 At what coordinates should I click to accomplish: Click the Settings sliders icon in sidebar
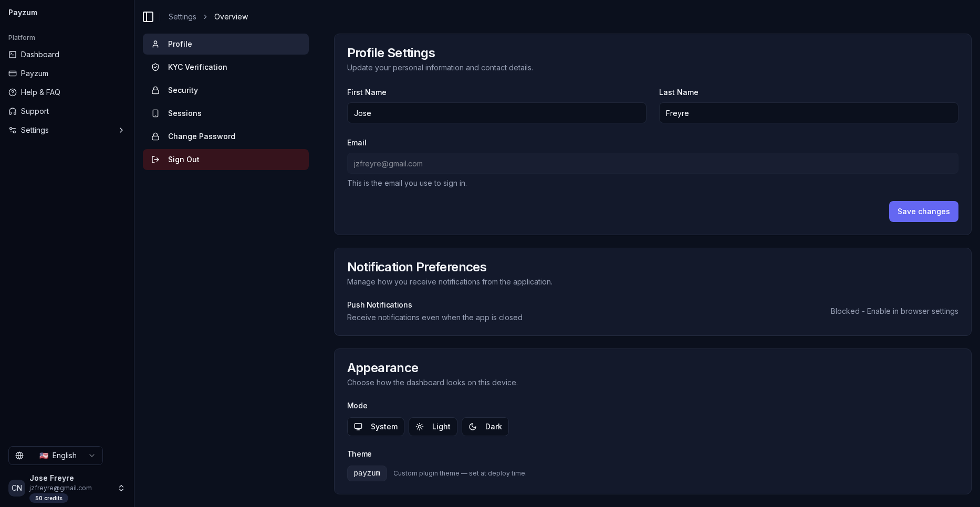coord(13,130)
